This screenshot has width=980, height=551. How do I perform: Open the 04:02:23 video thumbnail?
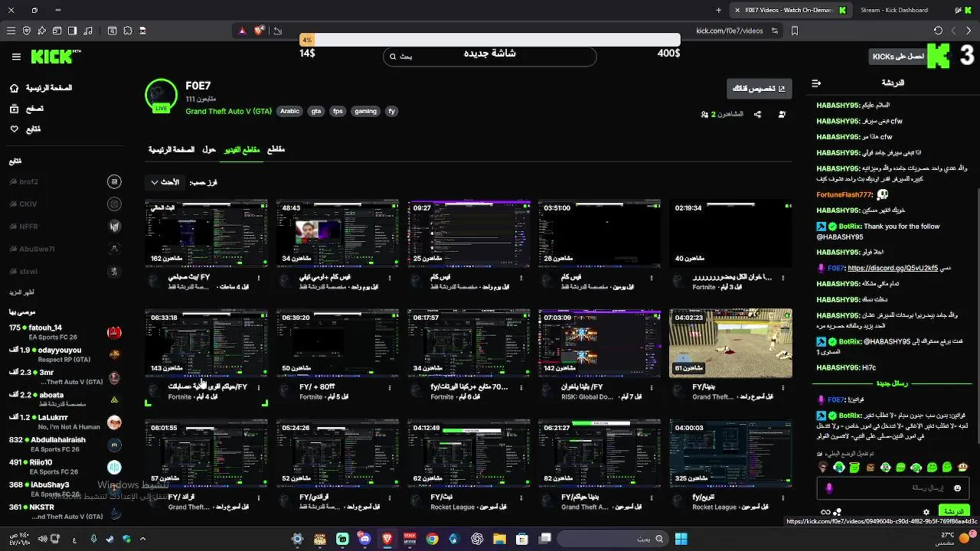click(730, 344)
